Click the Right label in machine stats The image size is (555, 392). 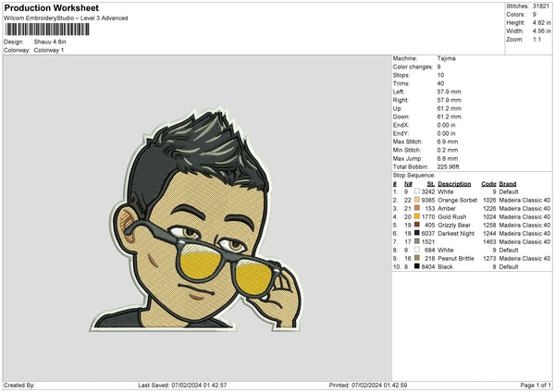tap(401, 100)
